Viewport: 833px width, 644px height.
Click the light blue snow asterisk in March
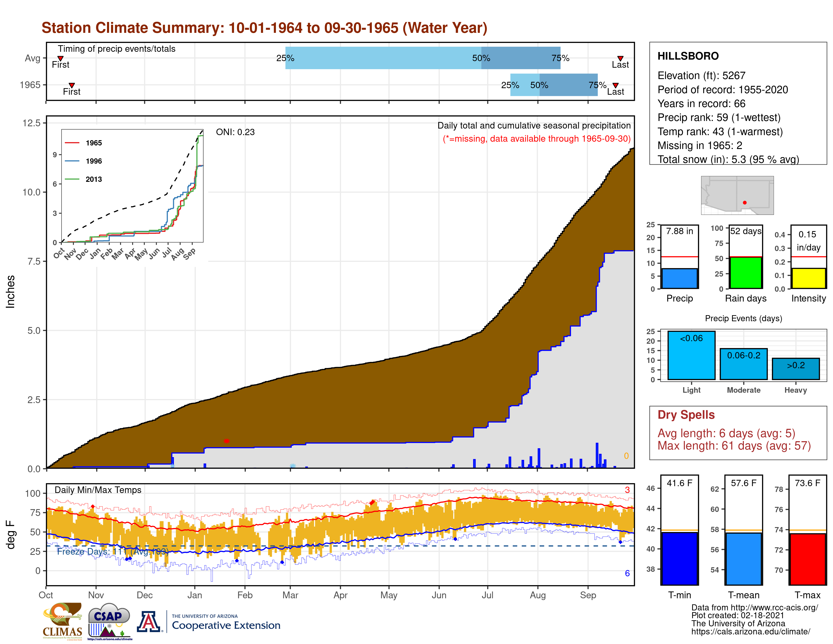click(293, 466)
